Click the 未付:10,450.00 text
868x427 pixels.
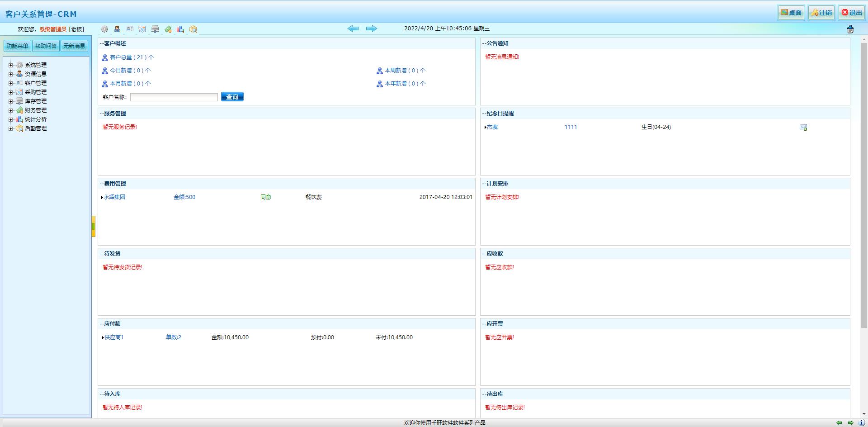394,337
